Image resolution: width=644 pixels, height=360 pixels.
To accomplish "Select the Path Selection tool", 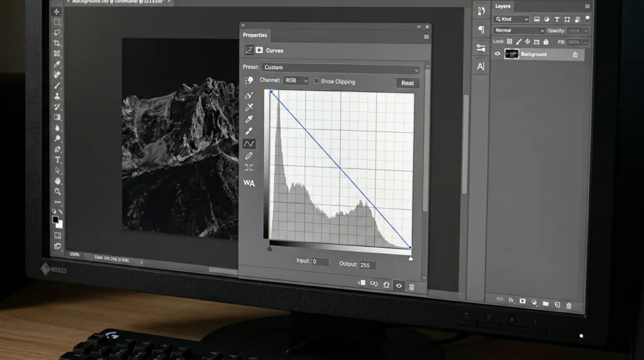I will pos(57,171).
